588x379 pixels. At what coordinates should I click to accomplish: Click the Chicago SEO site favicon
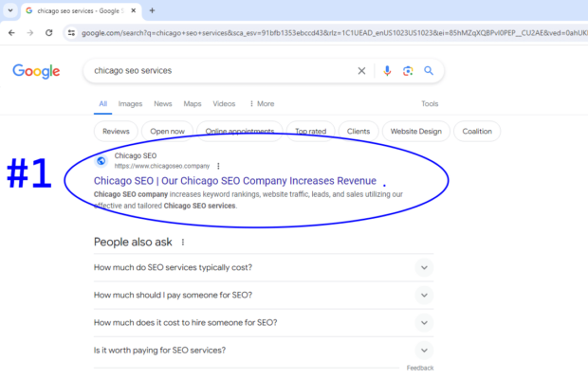coord(101,161)
